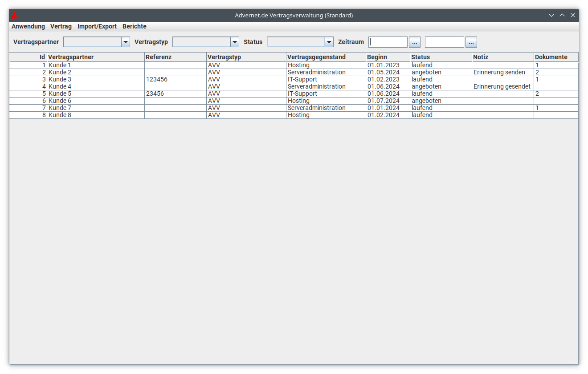This screenshot has width=588, height=374.
Task: Sort by Vertragstyp column header
Action: tap(246, 57)
